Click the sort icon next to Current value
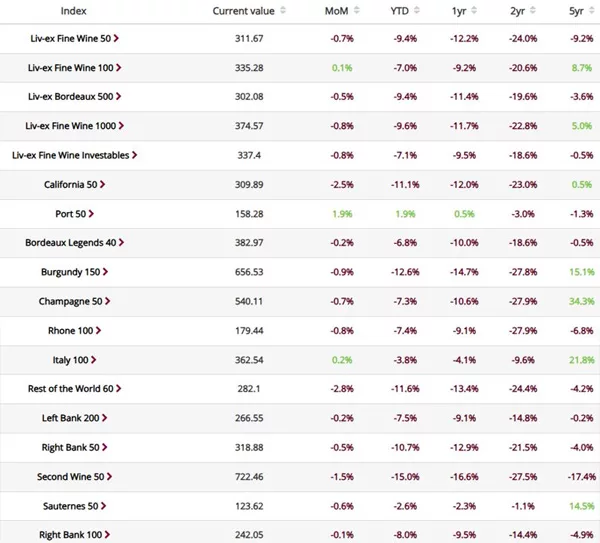Viewport: 600px width, 543px height. [283, 11]
